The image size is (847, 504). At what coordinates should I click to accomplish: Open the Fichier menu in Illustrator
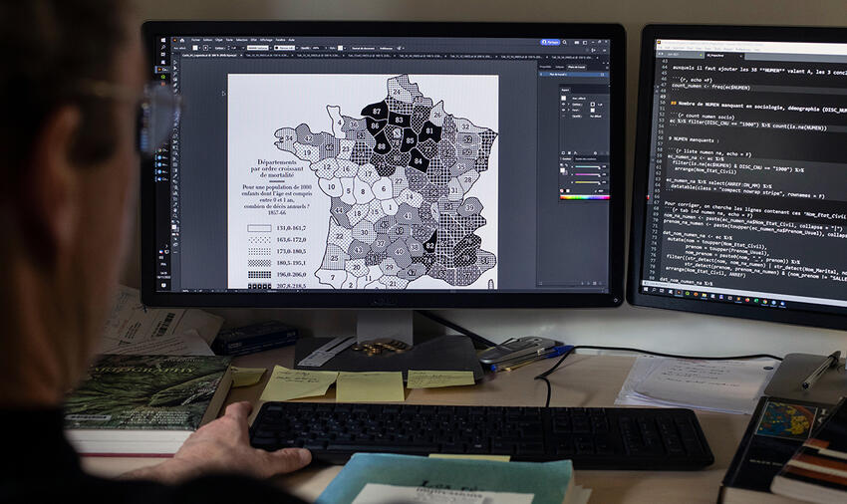click(x=195, y=40)
